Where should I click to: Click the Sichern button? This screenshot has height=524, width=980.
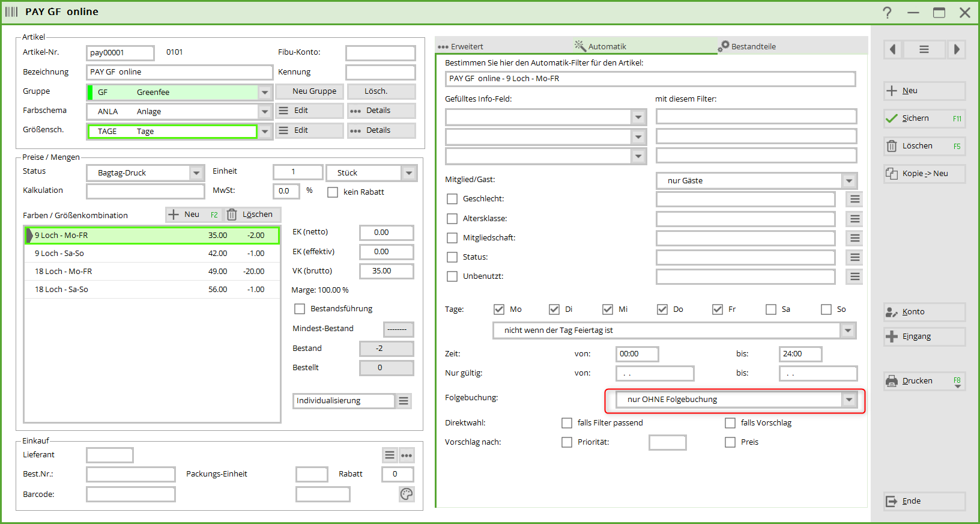924,118
